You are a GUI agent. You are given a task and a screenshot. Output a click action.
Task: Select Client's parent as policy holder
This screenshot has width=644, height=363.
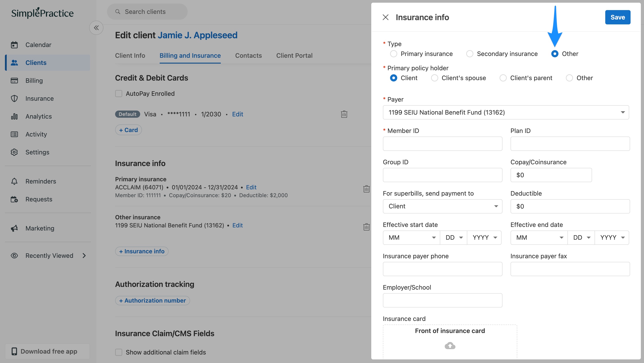click(x=503, y=78)
